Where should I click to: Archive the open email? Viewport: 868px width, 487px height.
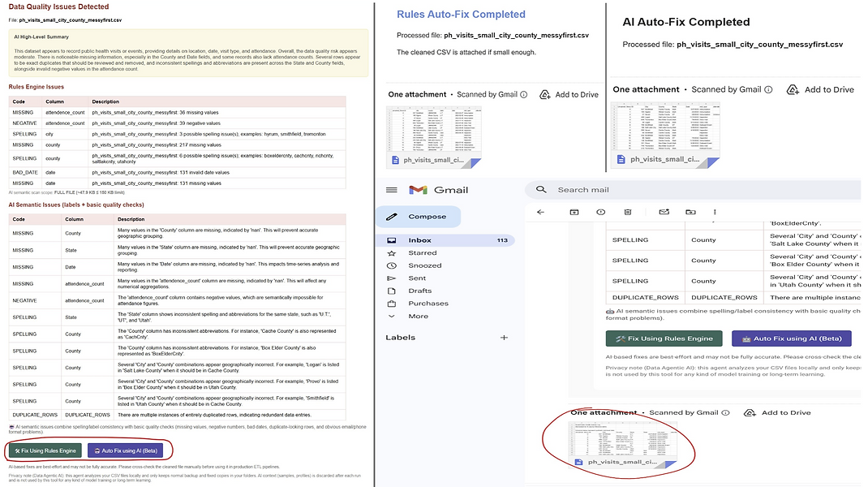pyautogui.click(x=574, y=212)
